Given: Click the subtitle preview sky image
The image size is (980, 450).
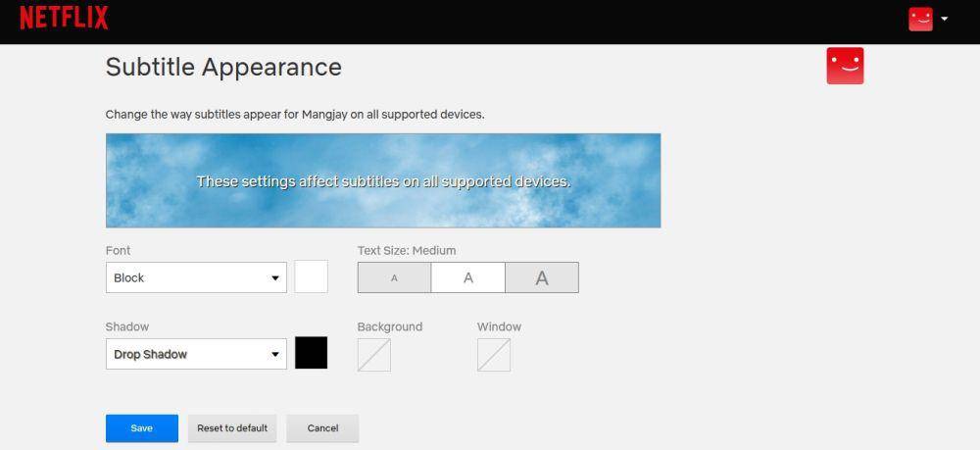Looking at the screenshot, I should 383,180.
